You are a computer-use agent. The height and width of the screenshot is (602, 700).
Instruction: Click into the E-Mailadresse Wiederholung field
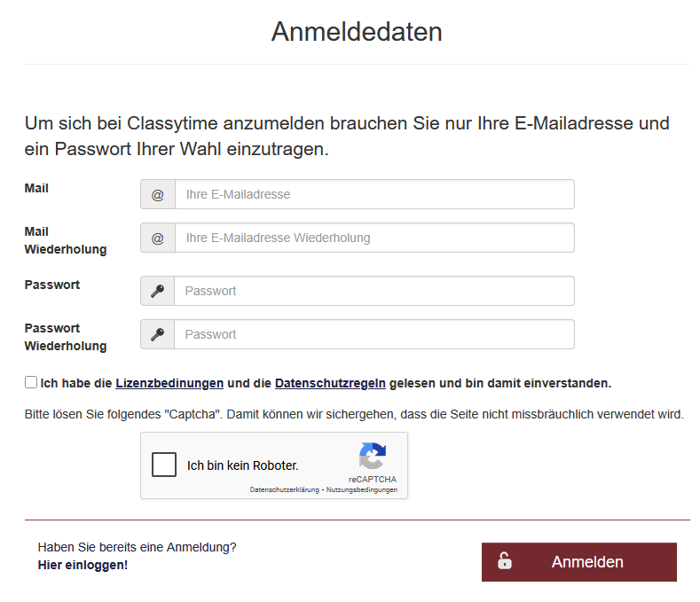pos(374,238)
